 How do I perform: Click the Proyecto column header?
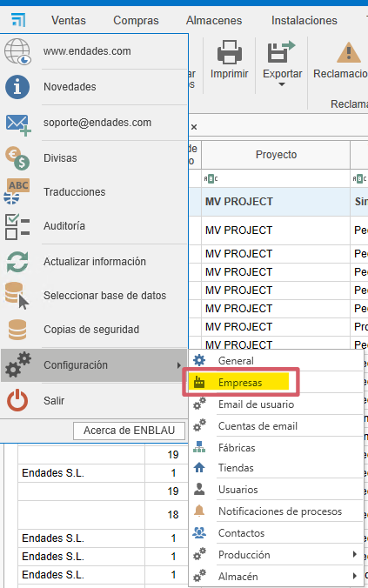[276, 155]
